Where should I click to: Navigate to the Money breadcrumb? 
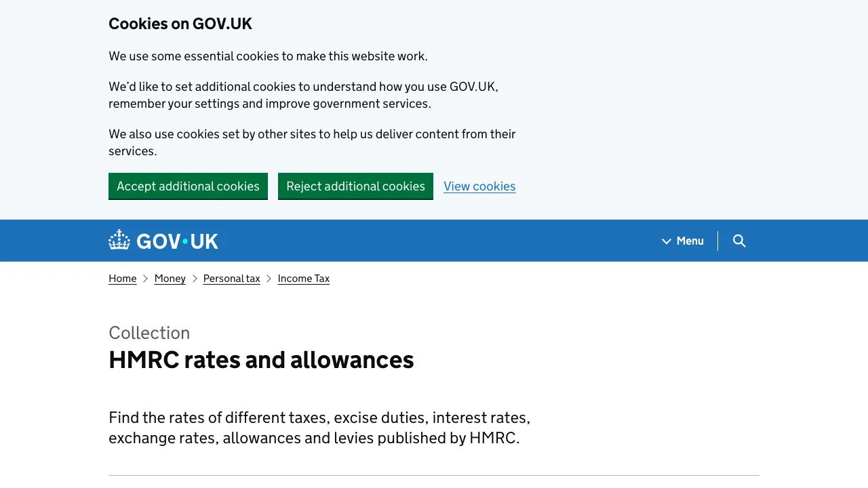[170, 279]
